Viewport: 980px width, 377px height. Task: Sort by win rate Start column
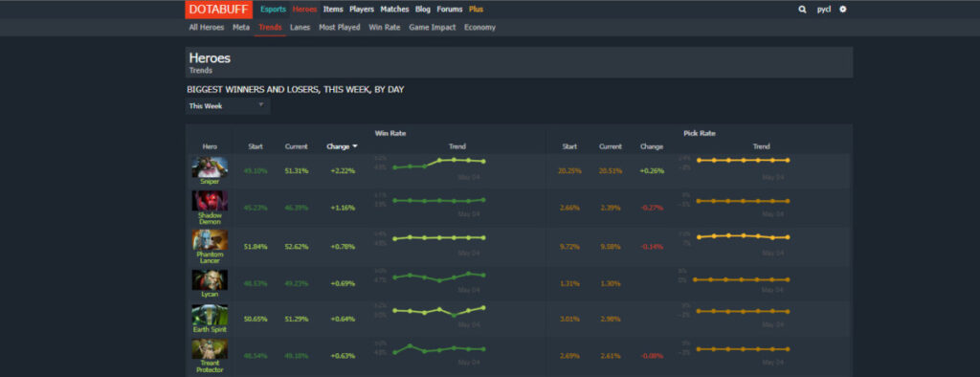click(x=256, y=147)
